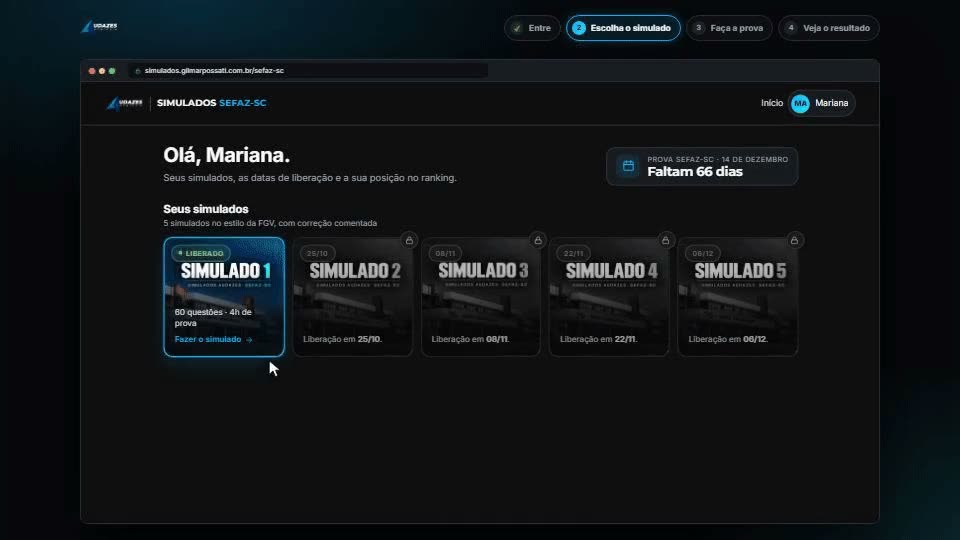Click the SIMULADOS SEFAZ-SC header title

[x=212, y=103]
